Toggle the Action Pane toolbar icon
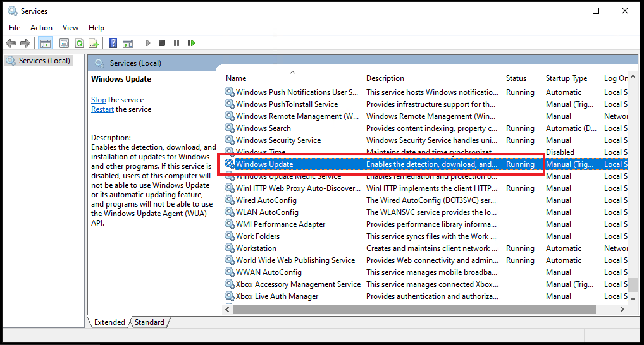The height and width of the screenshot is (345, 644). click(x=128, y=43)
